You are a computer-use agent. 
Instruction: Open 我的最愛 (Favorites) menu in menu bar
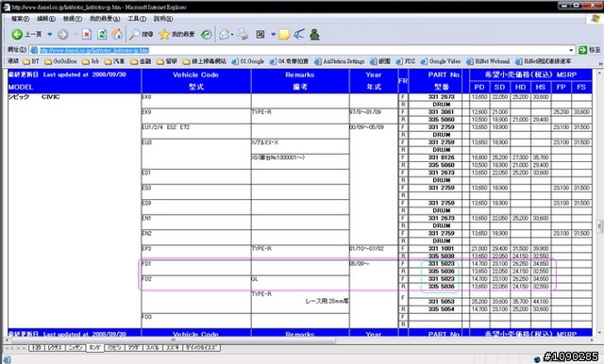[105, 19]
